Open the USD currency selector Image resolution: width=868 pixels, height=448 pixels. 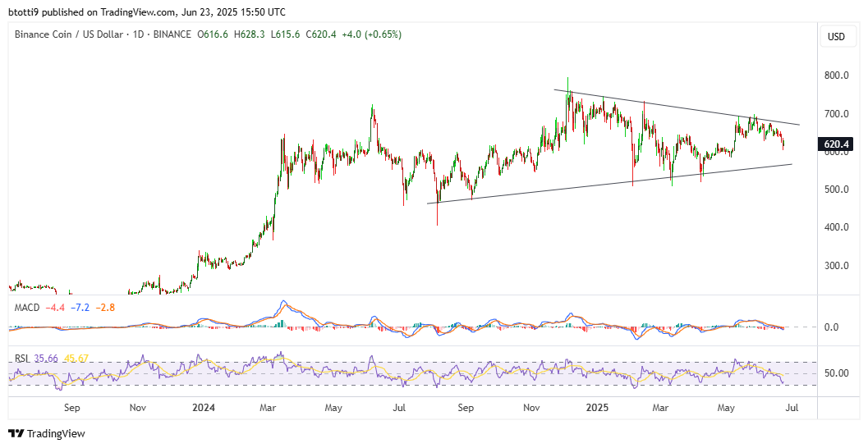[836, 37]
